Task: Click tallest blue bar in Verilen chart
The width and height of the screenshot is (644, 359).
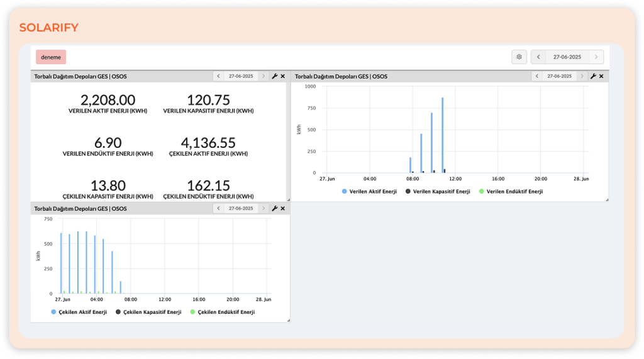Action: [442, 135]
